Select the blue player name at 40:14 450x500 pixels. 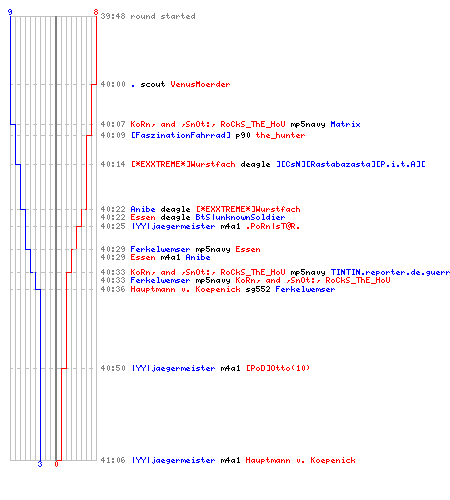(351, 164)
